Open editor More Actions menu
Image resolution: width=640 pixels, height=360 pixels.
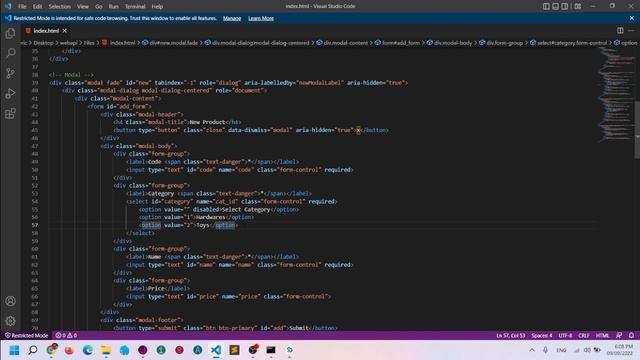pyautogui.click(x=631, y=31)
